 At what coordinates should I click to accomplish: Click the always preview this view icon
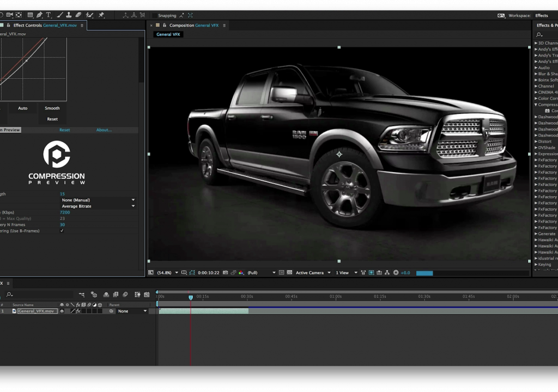[x=151, y=272]
